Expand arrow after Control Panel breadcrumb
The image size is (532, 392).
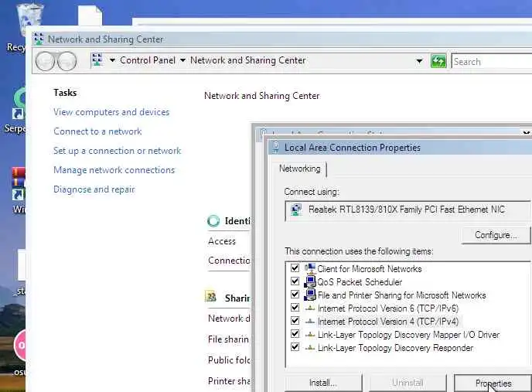pos(182,60)
